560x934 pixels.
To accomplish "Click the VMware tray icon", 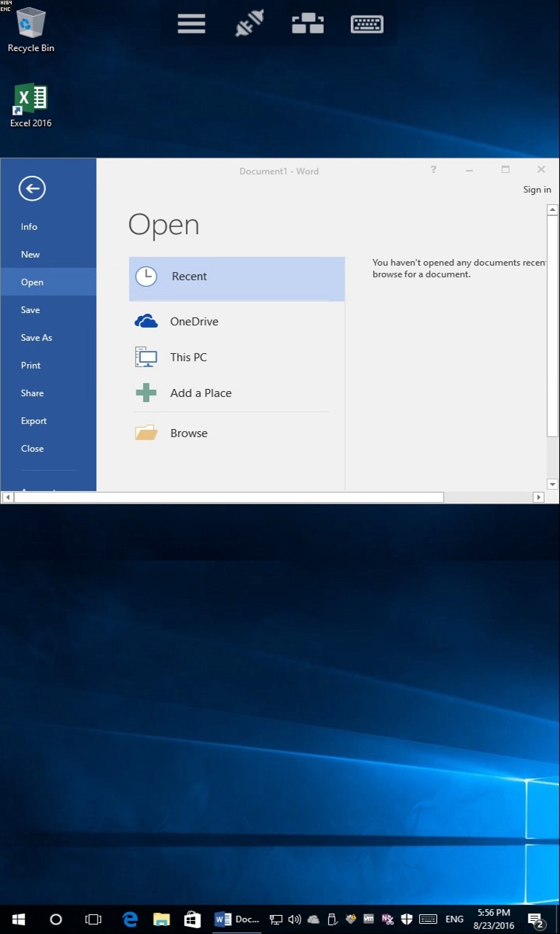I will pyautogui.click(x=369, y=919).
